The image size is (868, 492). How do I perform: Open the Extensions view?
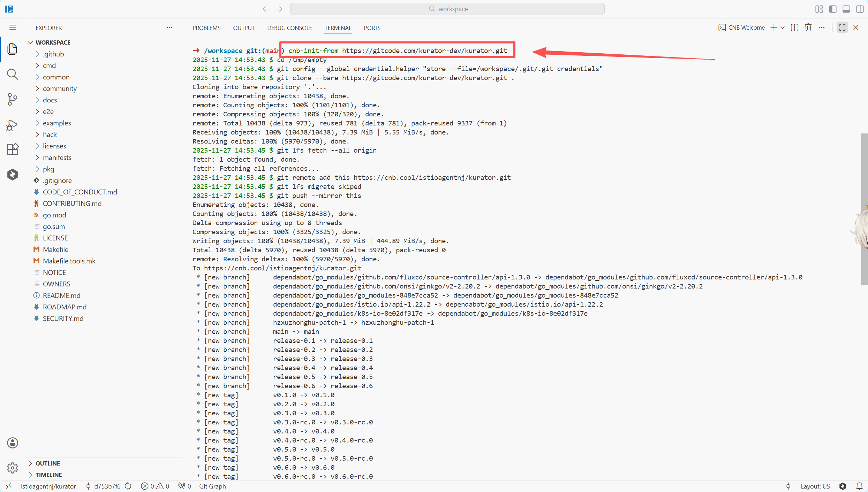[x=13, y=149]
